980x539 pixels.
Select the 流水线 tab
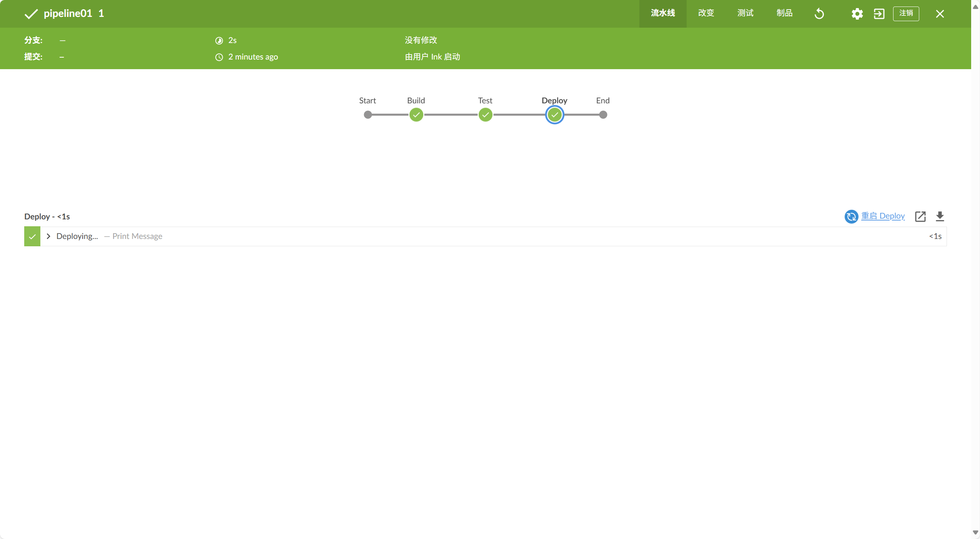tap(663, 13)
